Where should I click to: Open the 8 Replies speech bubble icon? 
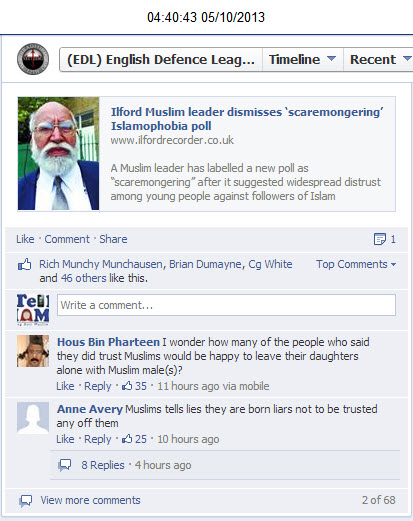pos(65,465)
